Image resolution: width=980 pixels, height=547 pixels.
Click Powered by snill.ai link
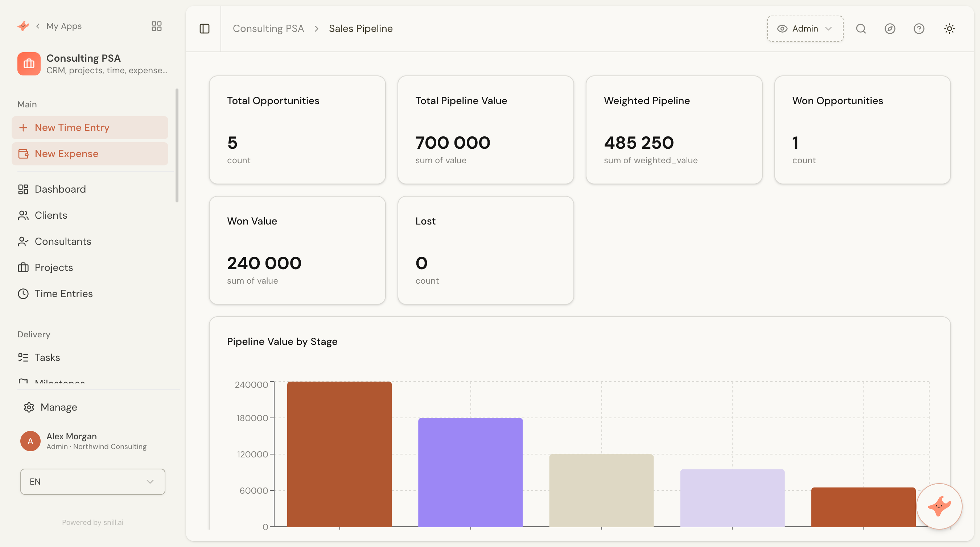(x=92, y=522)
